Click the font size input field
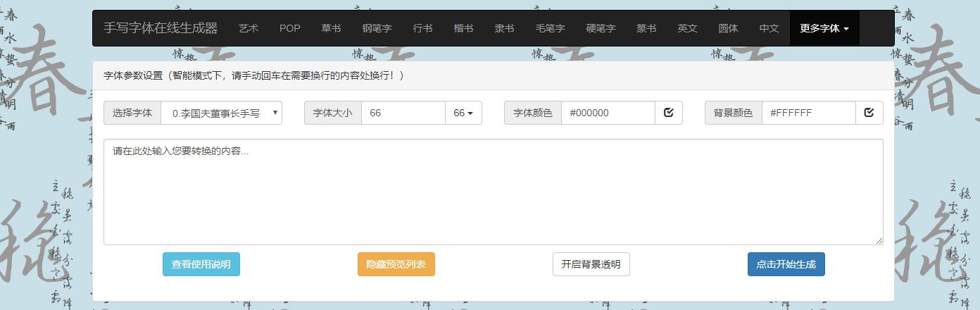This screenshot has width=980, height=310. point(403,113)
